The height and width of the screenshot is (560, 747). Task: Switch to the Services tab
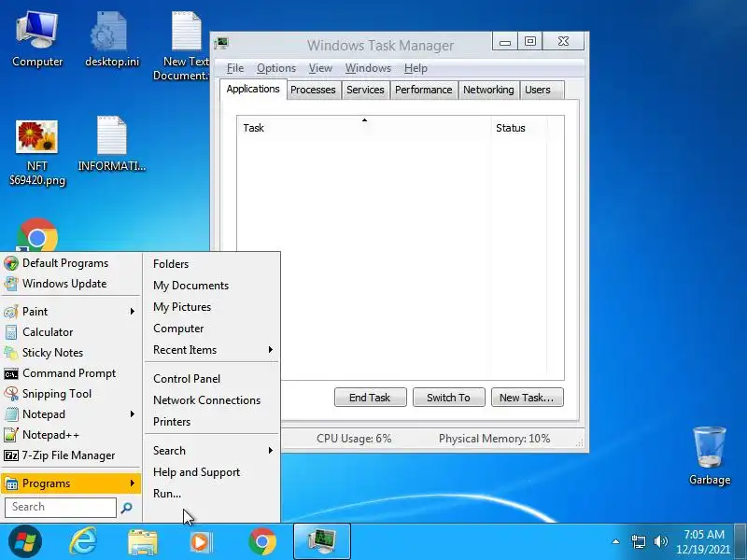(x=365, y=90)
